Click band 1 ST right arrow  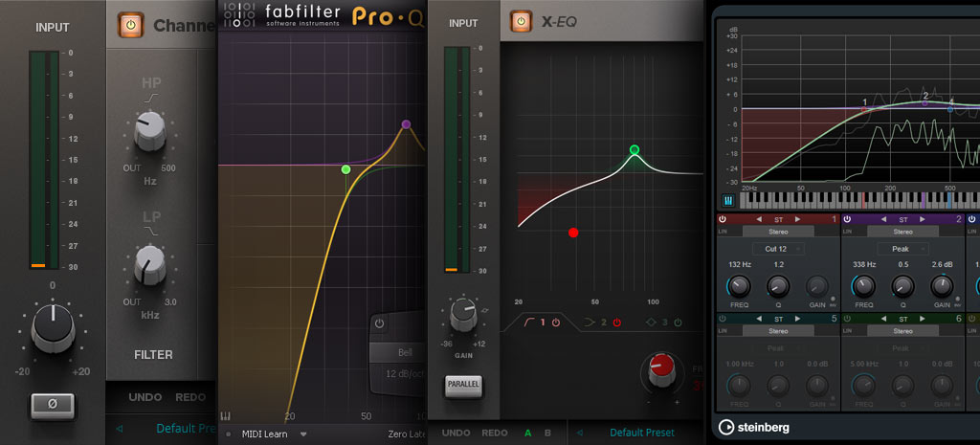[x=797, y=219]
